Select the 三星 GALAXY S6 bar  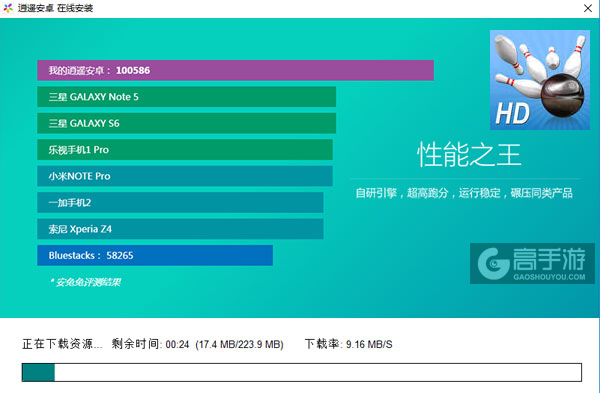point(186,123)
